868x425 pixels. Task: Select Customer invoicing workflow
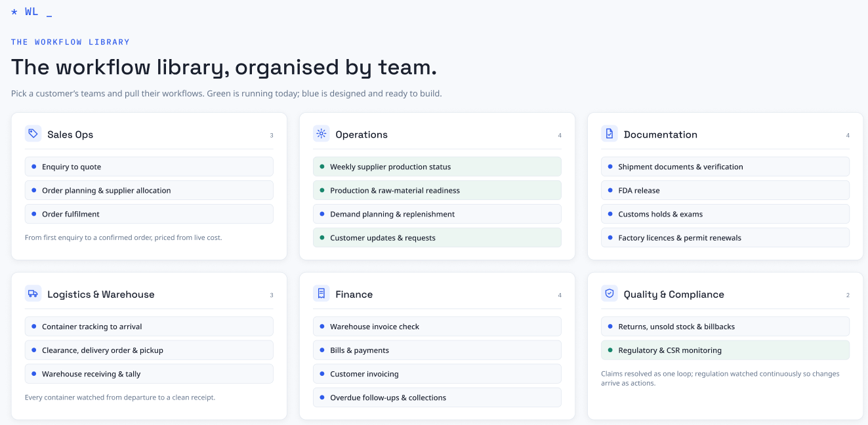(x=437, y=374)
